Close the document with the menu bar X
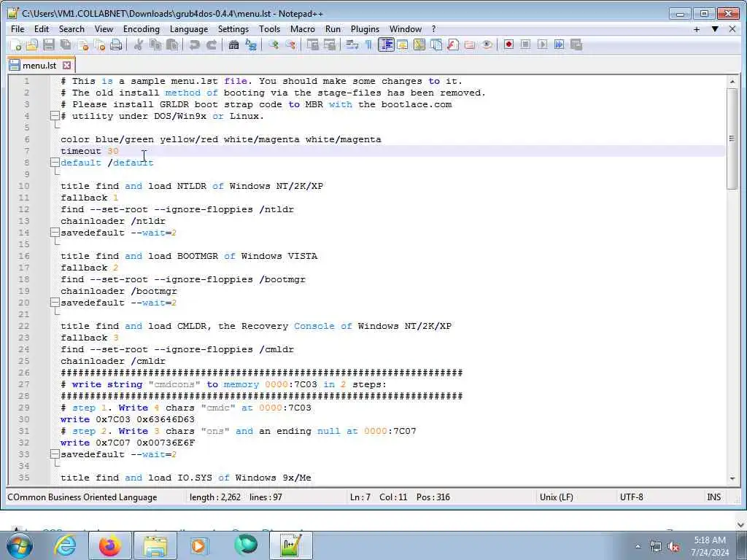The image size is (747, 560). coord(732,29)
